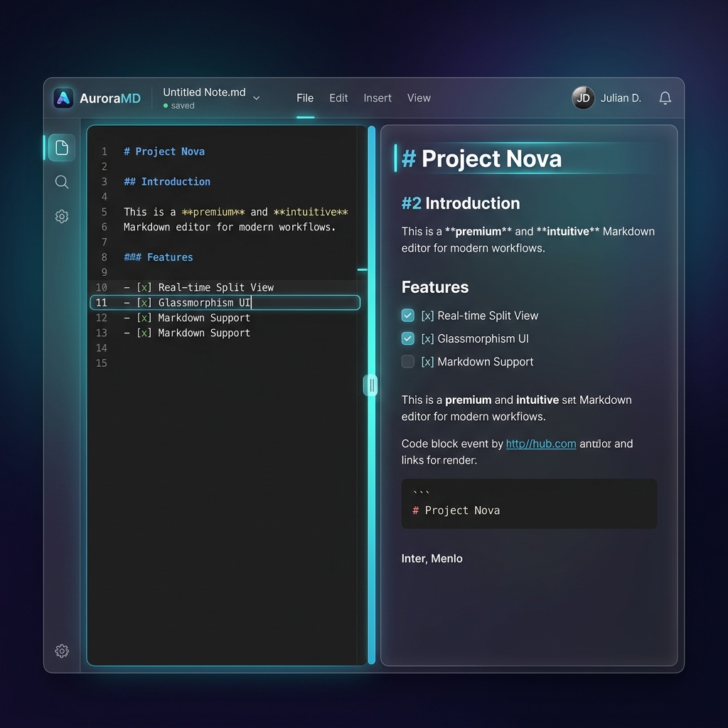Uncheck the Real-time Split View checkbox
The height and width of the screenshot is (728, 728).
point(407,315)
